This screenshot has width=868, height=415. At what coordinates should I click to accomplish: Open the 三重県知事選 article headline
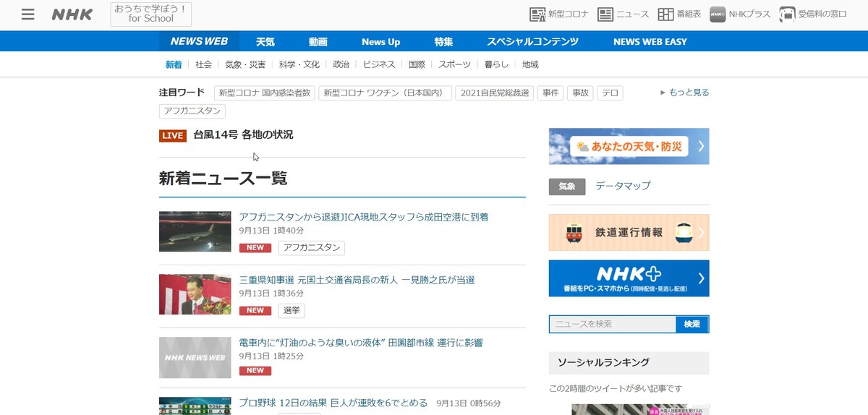pyautogui.click(x=357, y=280)
